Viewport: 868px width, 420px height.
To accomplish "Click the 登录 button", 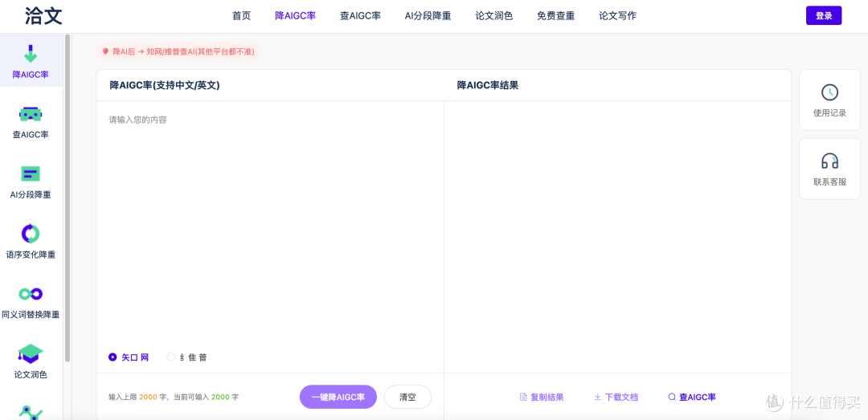I will tap(824, 15).
